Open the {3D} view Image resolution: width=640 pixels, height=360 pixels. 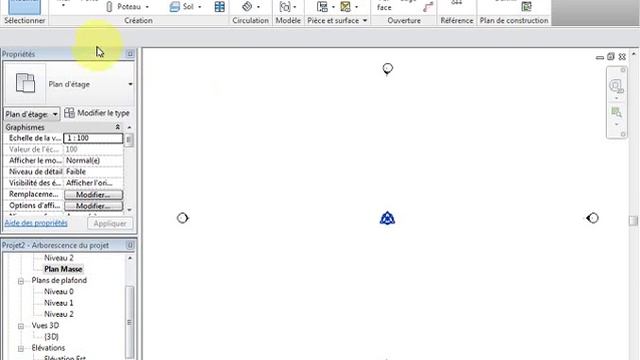(51, 337)
